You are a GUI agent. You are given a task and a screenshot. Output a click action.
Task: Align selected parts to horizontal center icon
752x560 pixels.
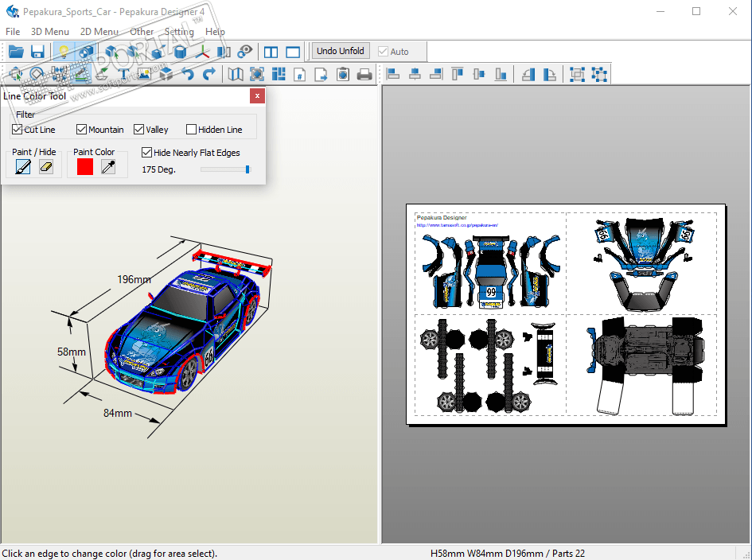point(415,74)
